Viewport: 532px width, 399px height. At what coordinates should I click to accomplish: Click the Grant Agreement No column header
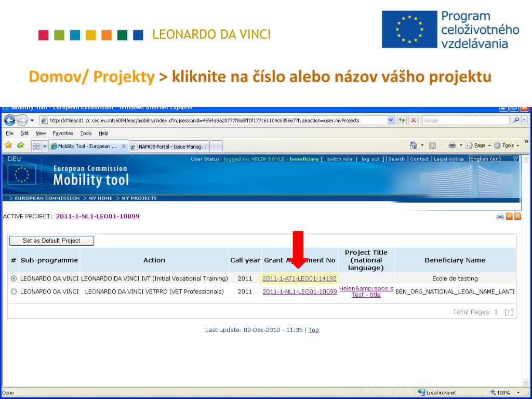(300, 260)
